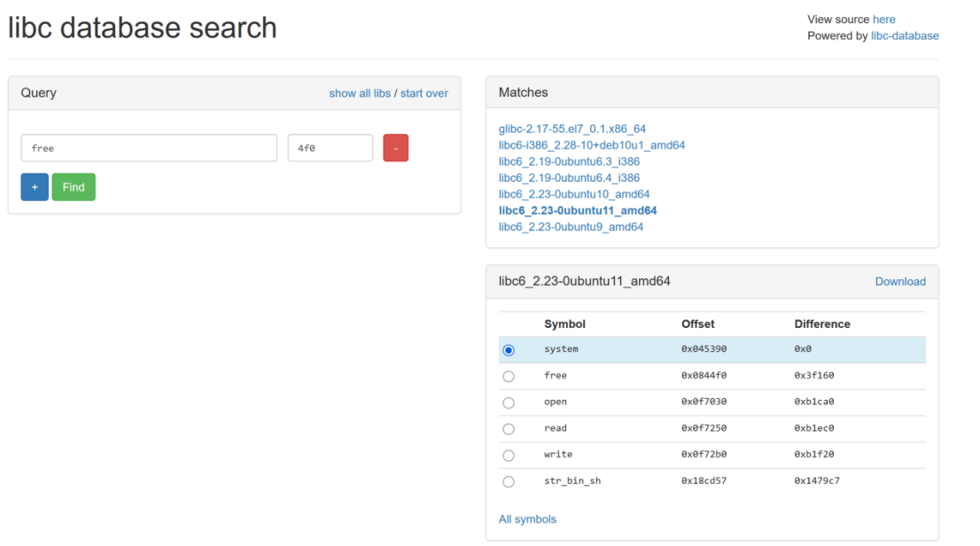This screenshot has width=980, height=546.
Task: Select the open symbol radio button
Action: pyautogui.click(x=509, y=402)
